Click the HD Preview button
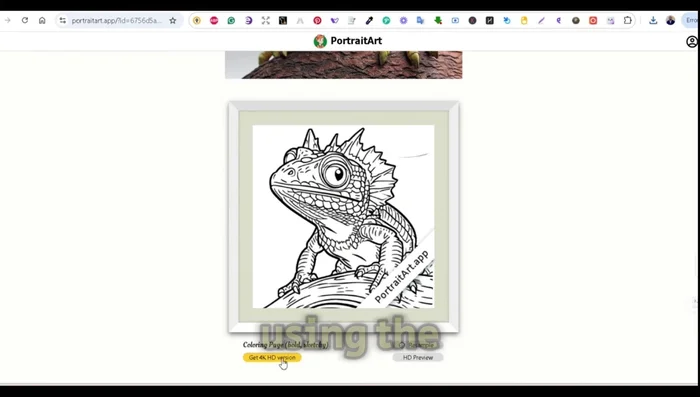This screenshot has width=700, height=397. [418, 357]
